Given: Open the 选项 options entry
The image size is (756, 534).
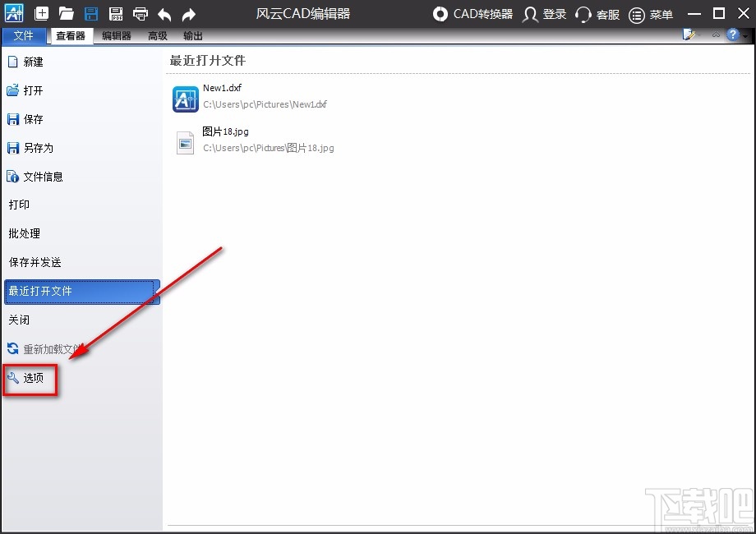Looking at the screenshot, I should 33,378.
